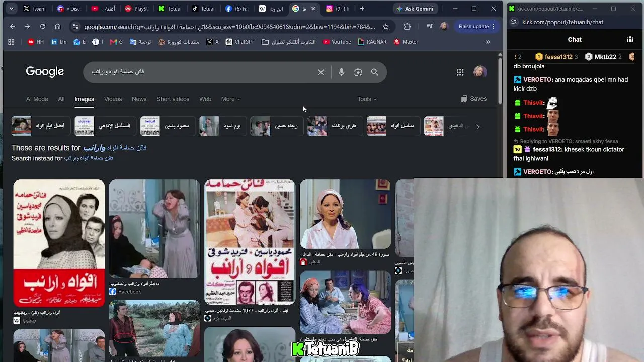Select the مسلسل افواه filter chip
644x362 pixels.
click(393, 126)
